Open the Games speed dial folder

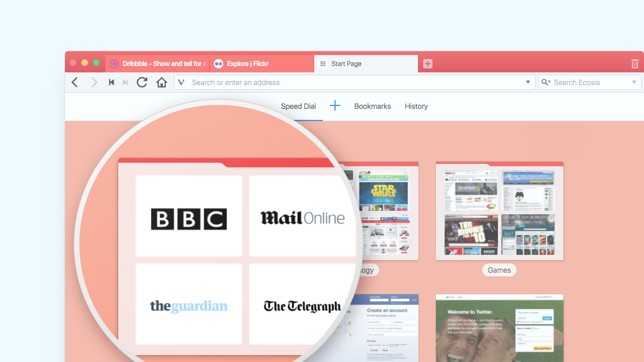pyautogui.click(x=500, y=211)
